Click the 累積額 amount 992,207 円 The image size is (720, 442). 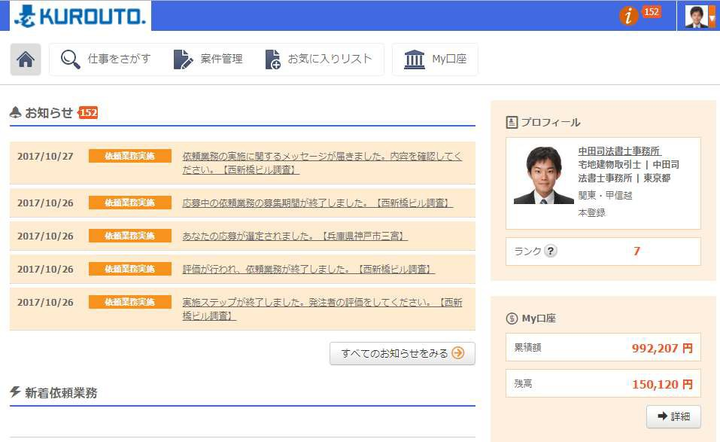point(662,348)
